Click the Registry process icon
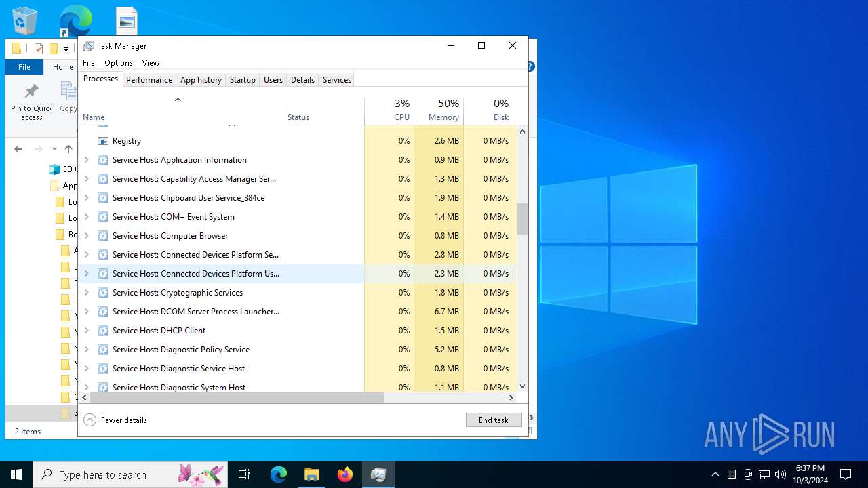868x488 pixels. point(103,141)
